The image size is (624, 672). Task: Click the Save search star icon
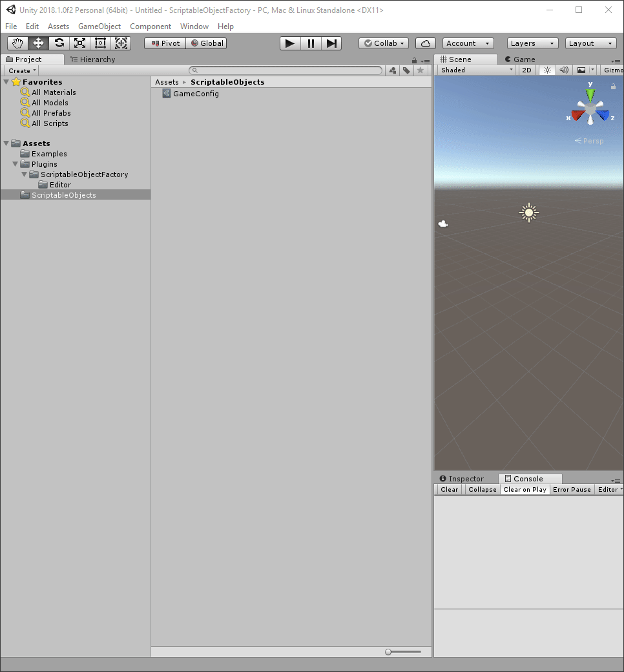pyautogui.click(x=421, y=70)
